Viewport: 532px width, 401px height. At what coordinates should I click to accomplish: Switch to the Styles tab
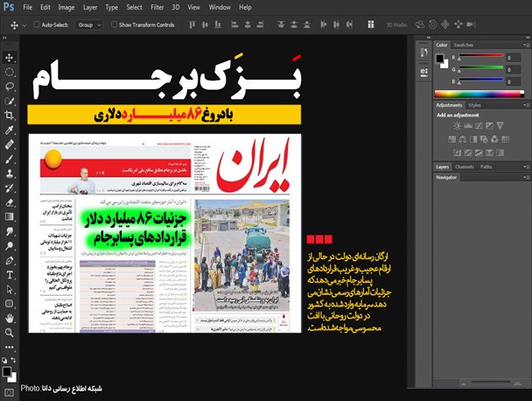(x=474, y=105)
